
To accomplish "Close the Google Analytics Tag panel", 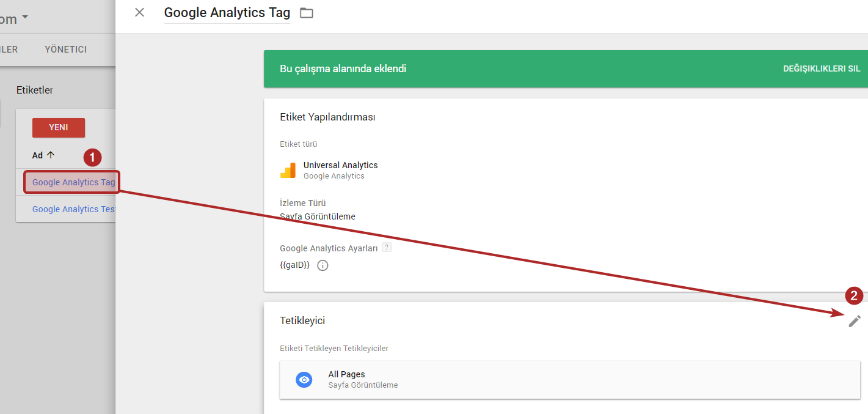I will click(140, 12).
